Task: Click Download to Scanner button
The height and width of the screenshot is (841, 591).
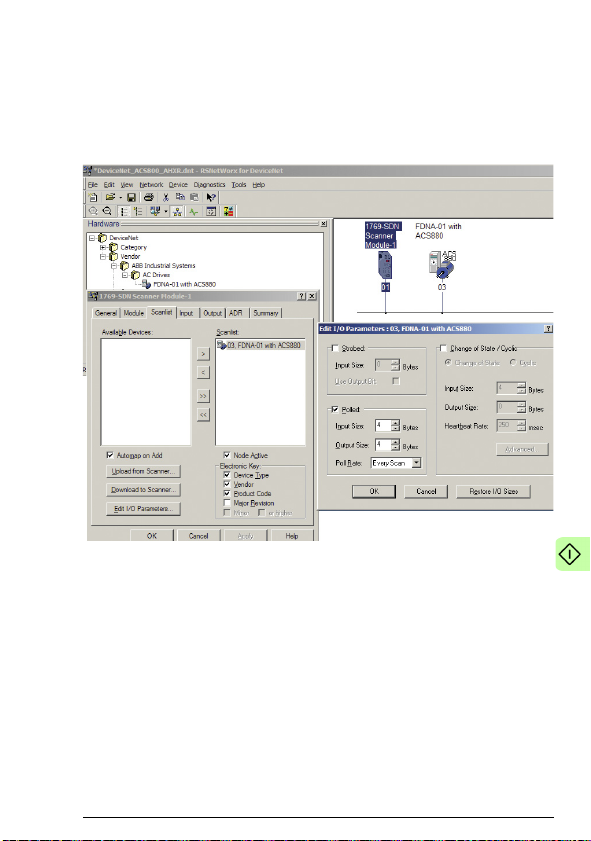Action: (143, 490)
